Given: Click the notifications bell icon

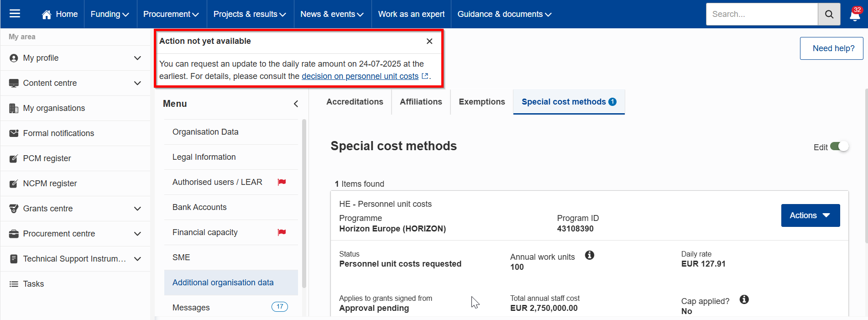Looking at the screenshot, I should point(854,15).
